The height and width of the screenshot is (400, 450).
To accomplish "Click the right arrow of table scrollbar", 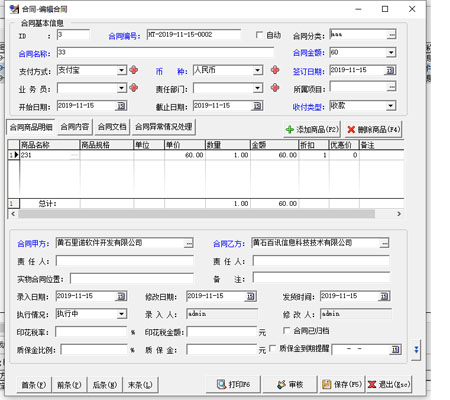I will [x=399, y=214].
